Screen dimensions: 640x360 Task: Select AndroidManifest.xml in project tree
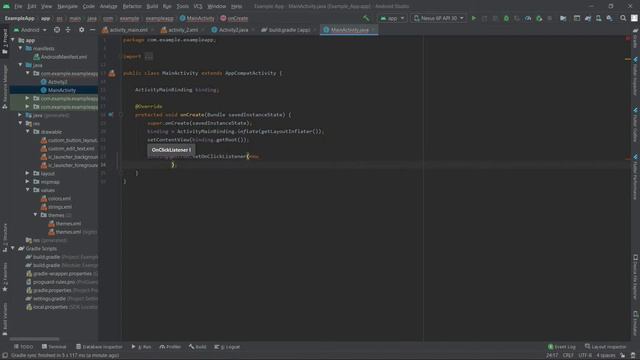(x=60, y=57)
